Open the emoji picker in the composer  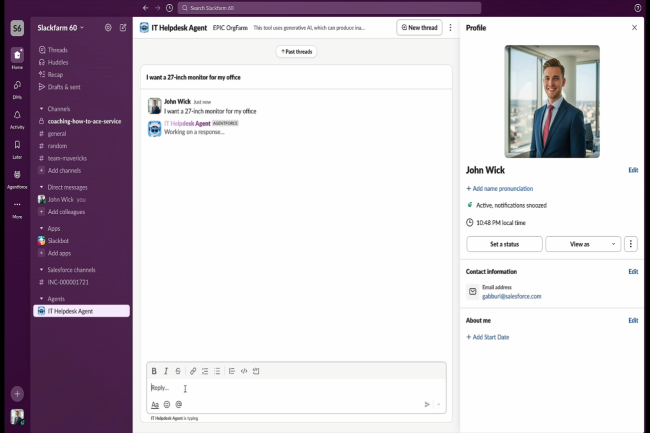[x=167, y=404]
